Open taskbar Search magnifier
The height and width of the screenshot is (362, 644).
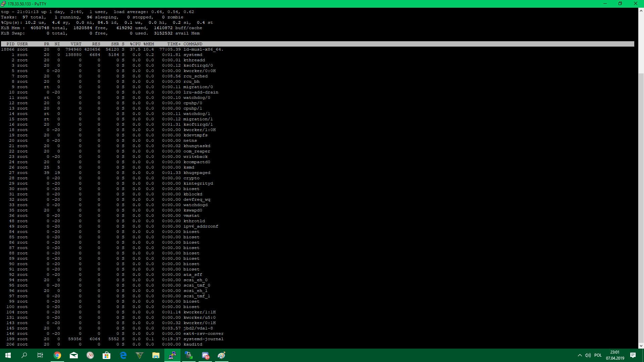(x=24, y=355)
